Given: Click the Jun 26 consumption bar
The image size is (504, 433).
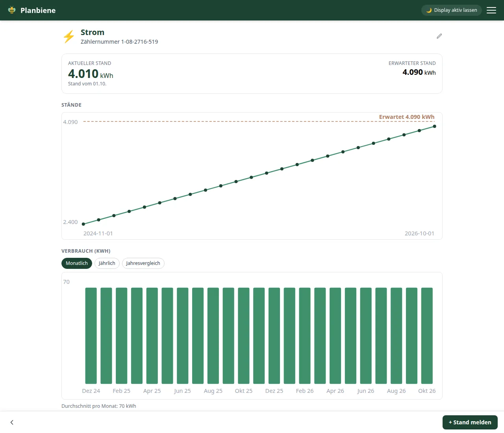Looking at the screenshot, I should click(366, 336).
